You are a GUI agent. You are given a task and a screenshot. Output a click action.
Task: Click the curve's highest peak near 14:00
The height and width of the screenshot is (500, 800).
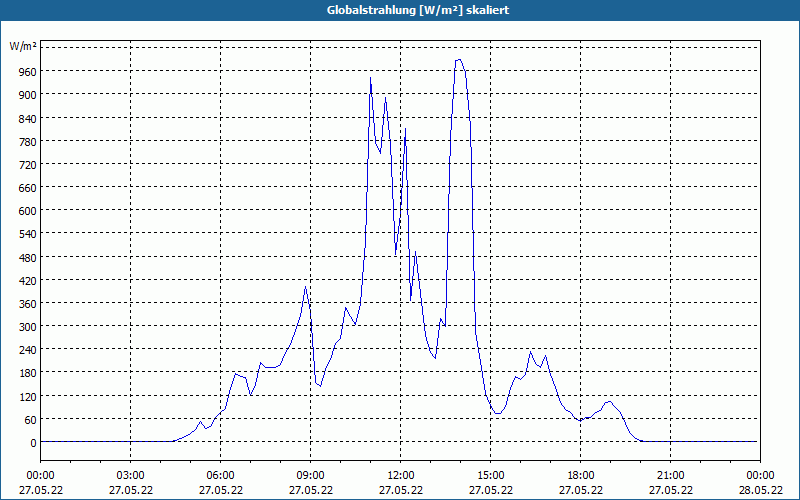(x=459, y=60)
